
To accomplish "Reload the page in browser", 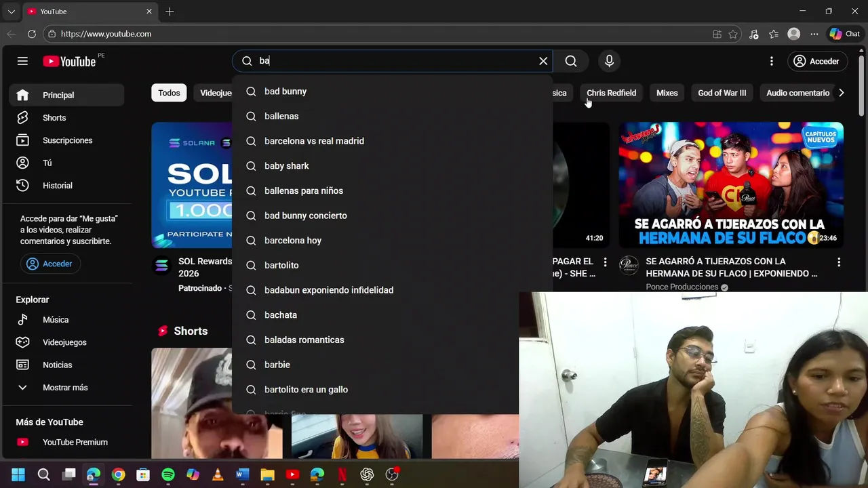I will [32, 34].
